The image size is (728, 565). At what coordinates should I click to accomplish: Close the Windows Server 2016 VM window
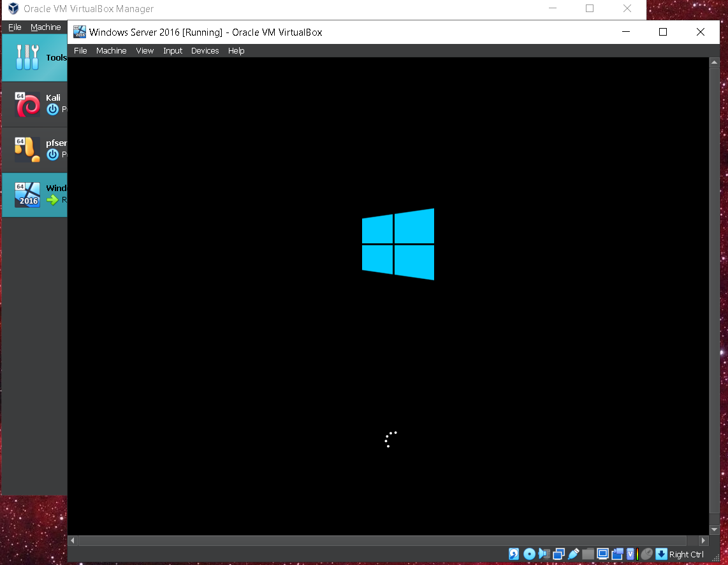701,32
